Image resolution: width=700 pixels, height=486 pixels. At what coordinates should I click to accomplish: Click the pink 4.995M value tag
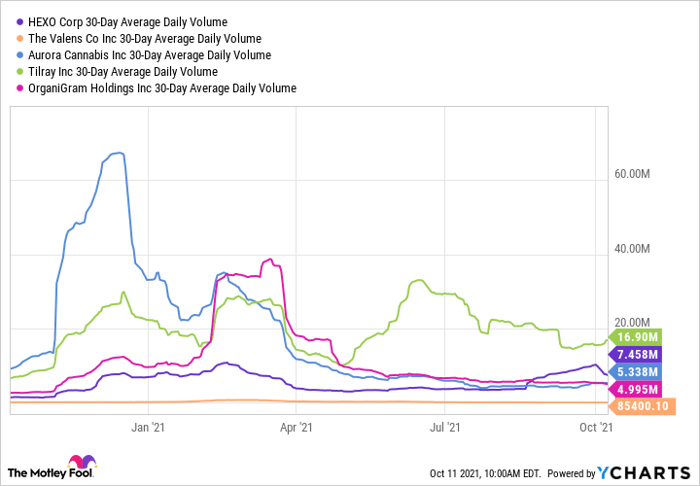[648, 388]
